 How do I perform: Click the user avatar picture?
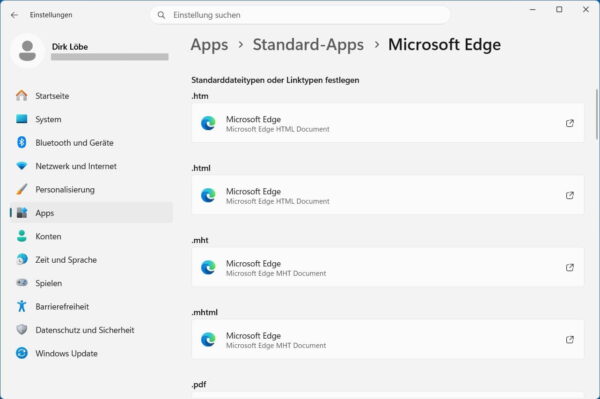27,51
